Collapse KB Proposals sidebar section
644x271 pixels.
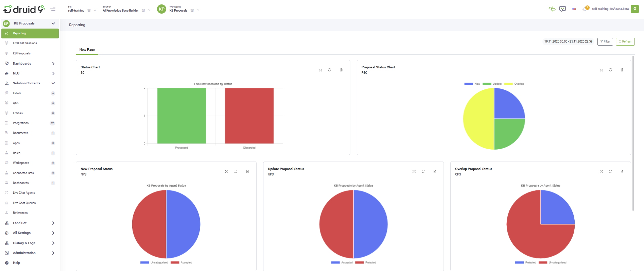[53, 23]
